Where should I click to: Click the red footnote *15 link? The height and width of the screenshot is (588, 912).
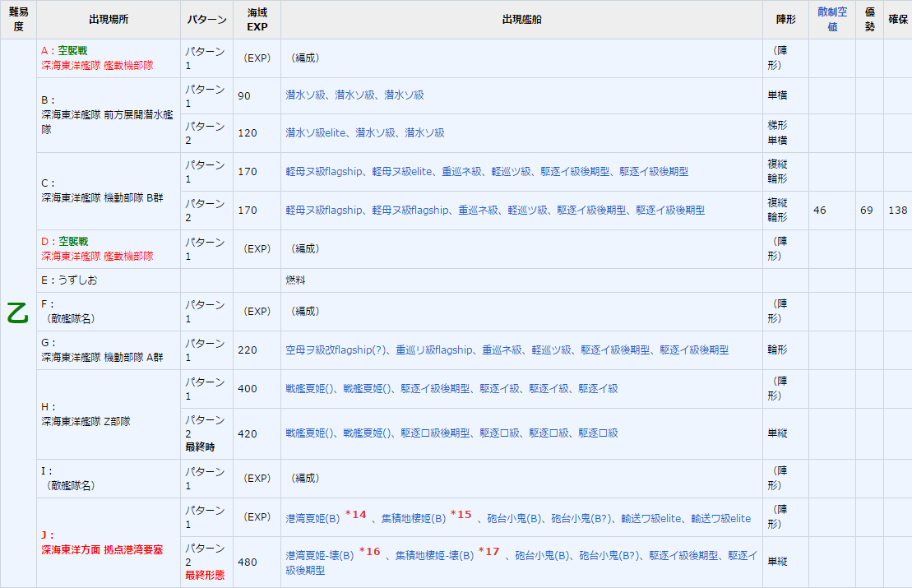point(461,513)
